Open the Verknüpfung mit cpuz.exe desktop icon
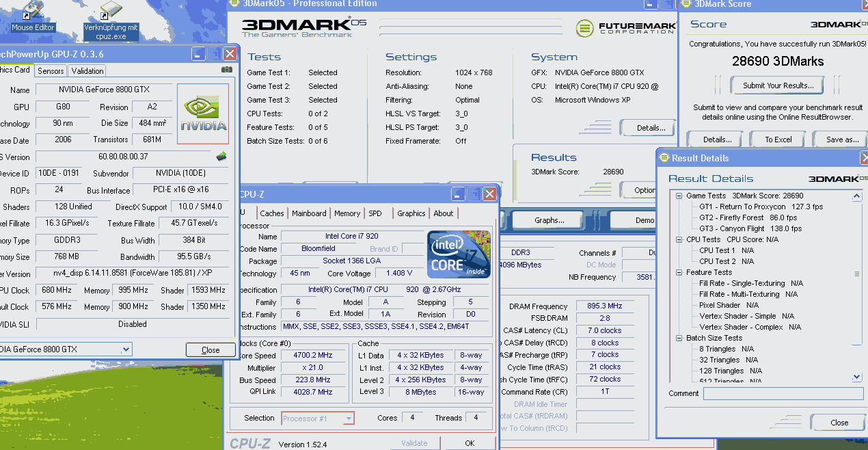868x450 pixels. pyautogui.click(x=111, y=22)
